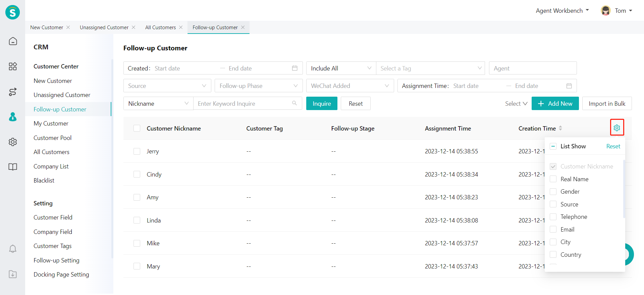The width and height of the screenshot is (644, 295).
Task: Click calendar icon in Created date range
Action: [295, 68]
